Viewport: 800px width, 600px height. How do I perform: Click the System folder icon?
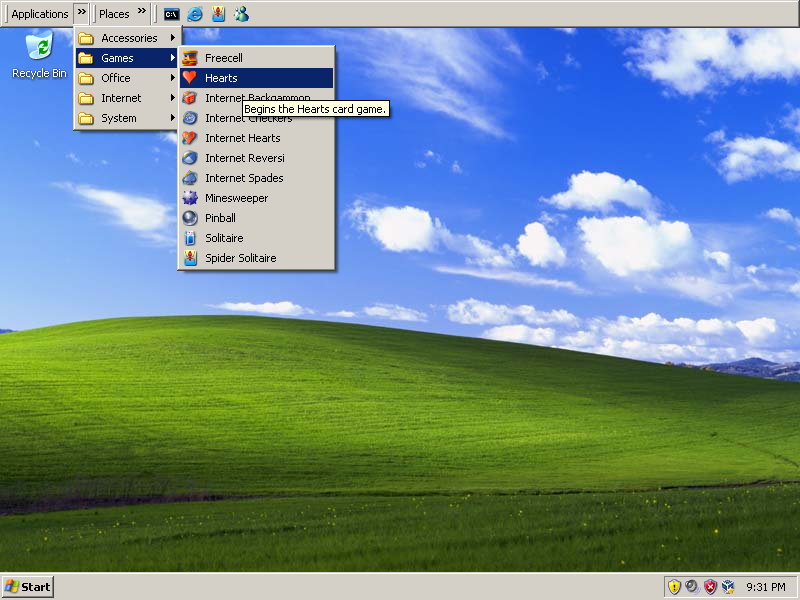pyautogui.click(x=86, y=118)
